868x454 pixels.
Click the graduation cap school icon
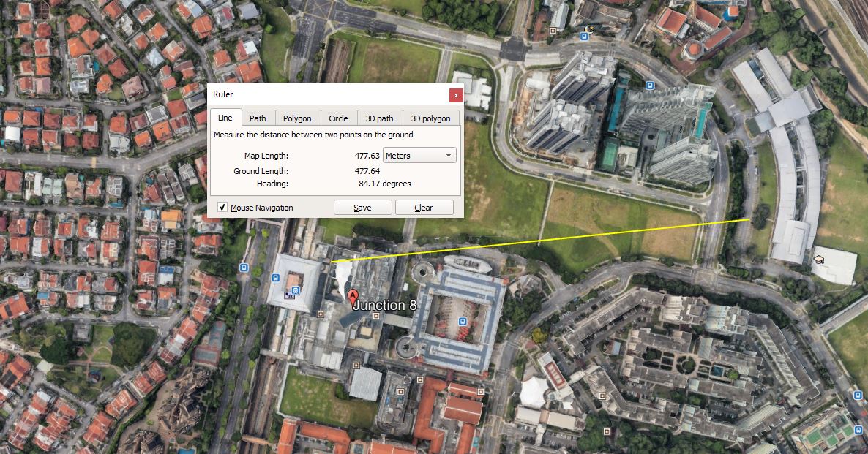[819, 258]
